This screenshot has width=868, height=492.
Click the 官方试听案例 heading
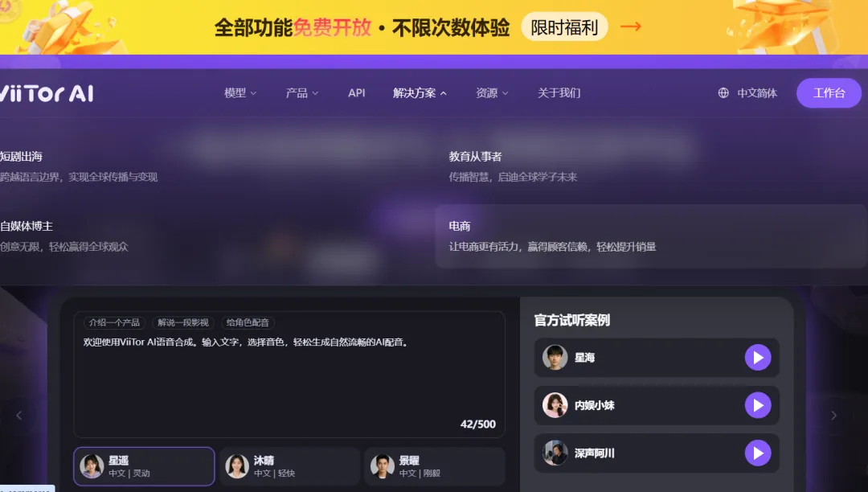point(572,321)
